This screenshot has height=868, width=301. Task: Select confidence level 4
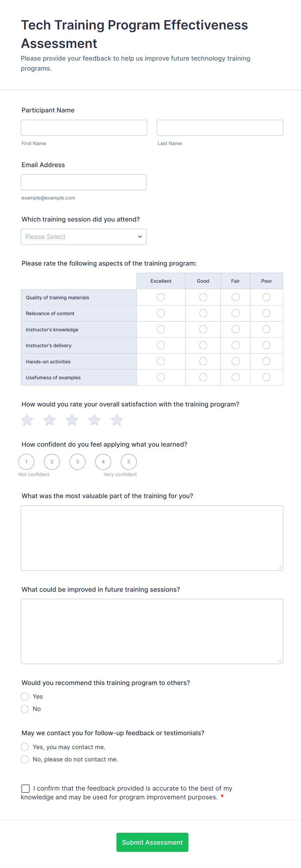coord(103,462)
